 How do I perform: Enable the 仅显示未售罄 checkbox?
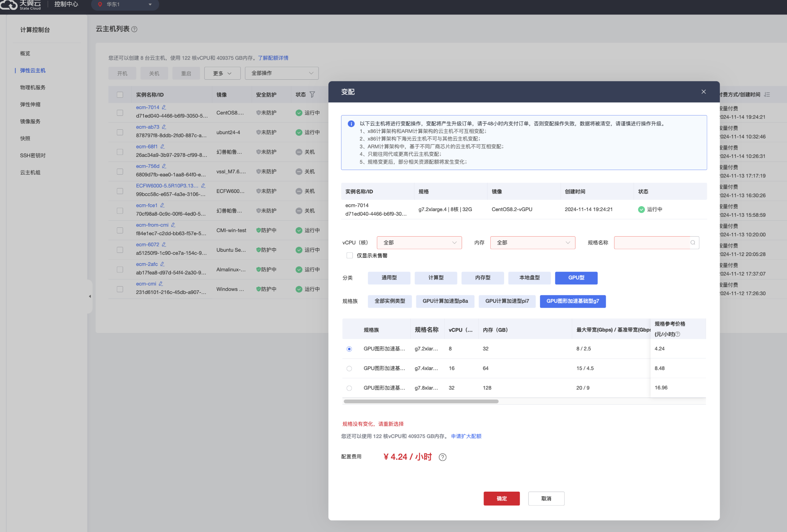pyautogui.click(x=350, y=255)
